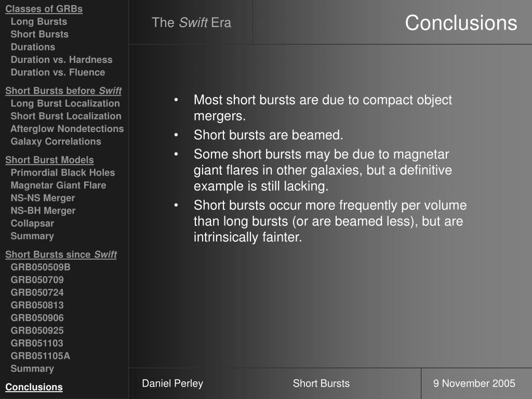Open the Classes of GRBs section link
Viewport: 532px width, 399px height.
pos(44,9)
